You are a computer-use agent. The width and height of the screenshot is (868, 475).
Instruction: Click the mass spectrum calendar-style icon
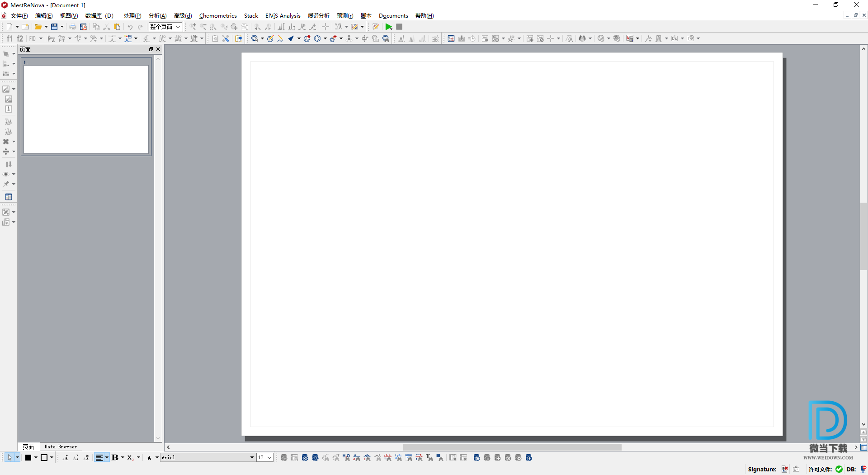451,38
